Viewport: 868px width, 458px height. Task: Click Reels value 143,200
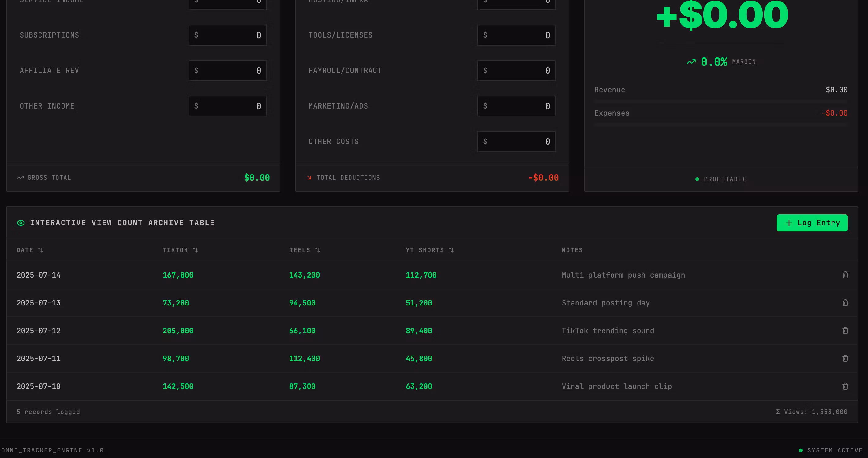click(304, 275)
